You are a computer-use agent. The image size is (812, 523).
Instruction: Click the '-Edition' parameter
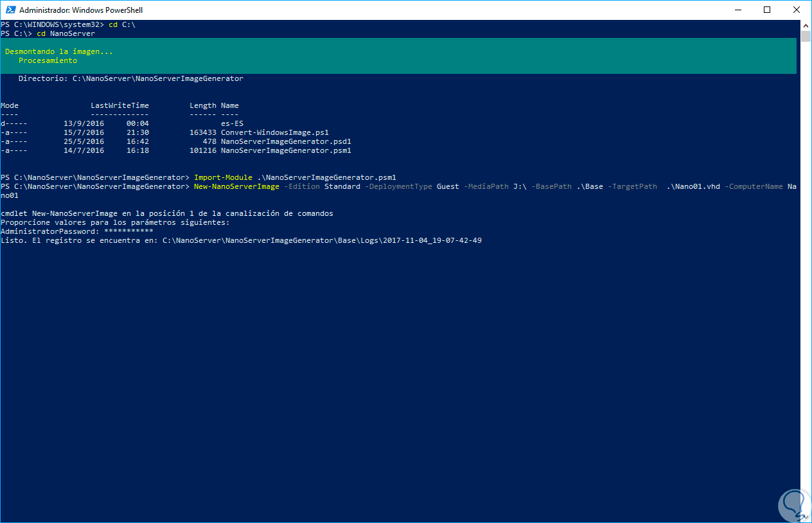(302, 186)
